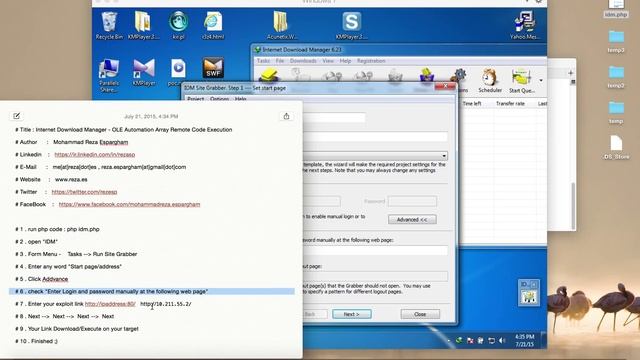Screen dimensions: 640x360
Task: Open the Twitter profile link
Action: (84, 192)
